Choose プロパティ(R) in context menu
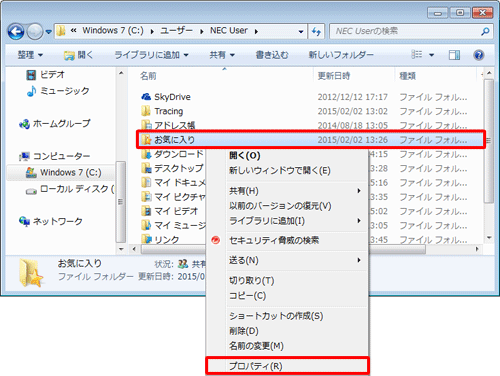The width and height of the screenshot is (500, 376). (x=287, y=366)
